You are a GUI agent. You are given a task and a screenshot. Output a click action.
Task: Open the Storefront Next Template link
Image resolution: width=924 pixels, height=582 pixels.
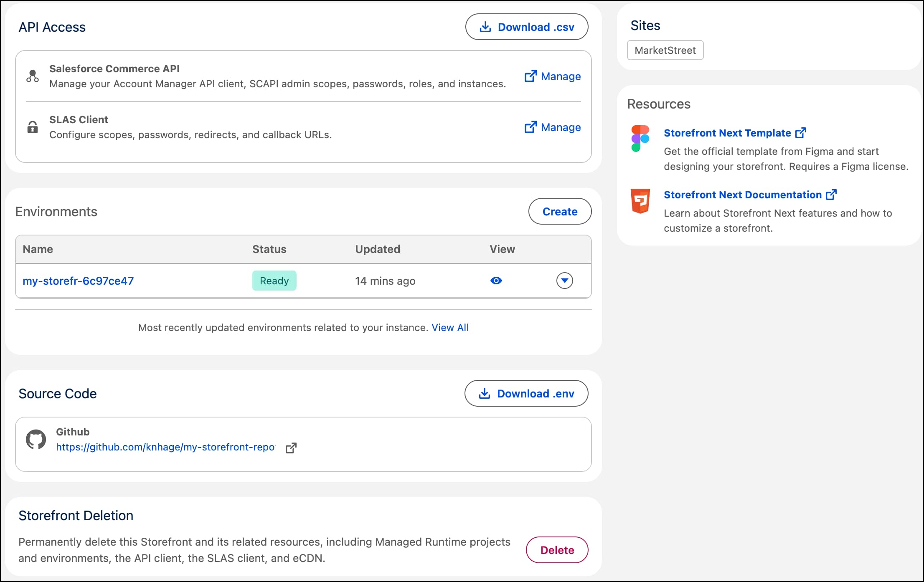727,133
